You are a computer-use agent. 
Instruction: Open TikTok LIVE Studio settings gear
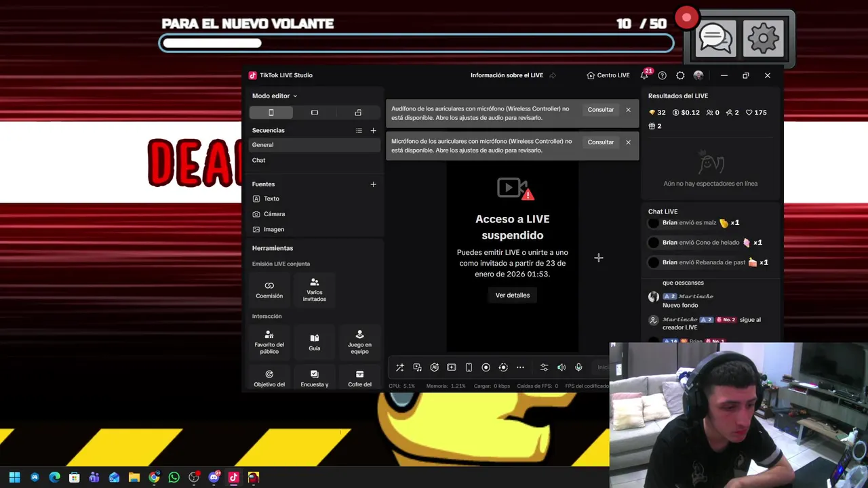pyautogui.click(x=680, y=75)
